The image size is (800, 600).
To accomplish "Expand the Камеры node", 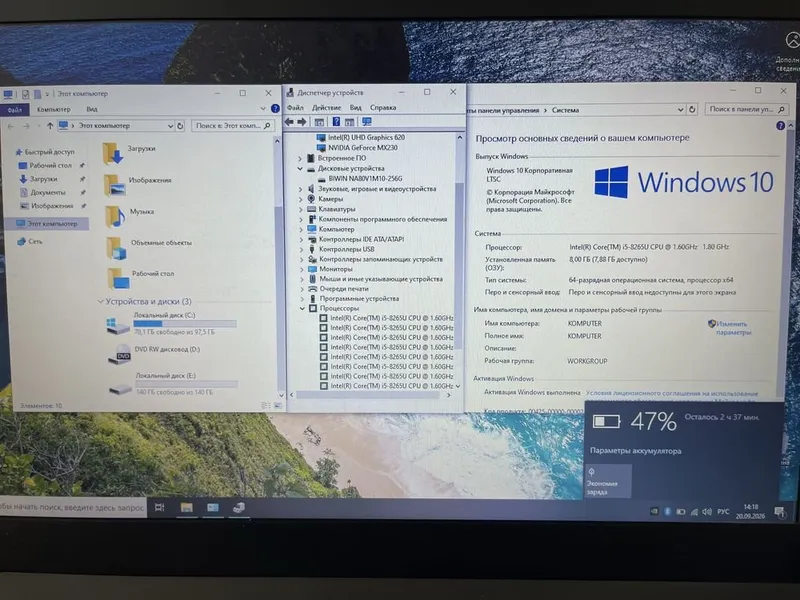I will click(301, 199).
